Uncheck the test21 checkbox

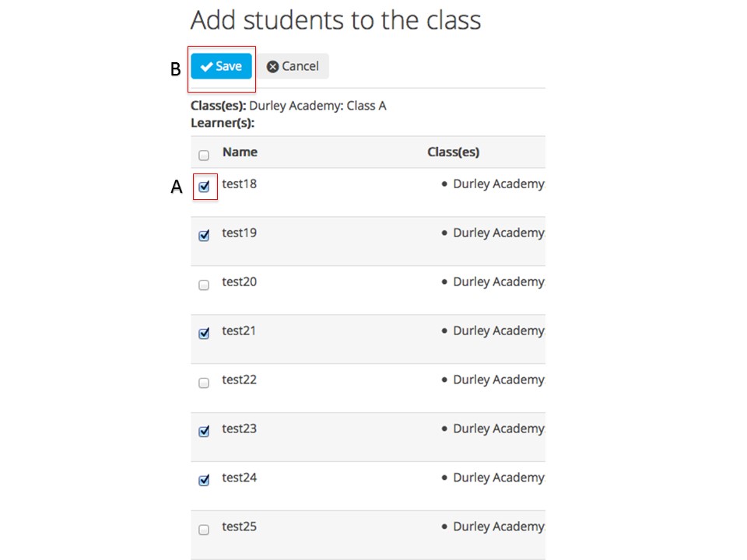point(204,333)
